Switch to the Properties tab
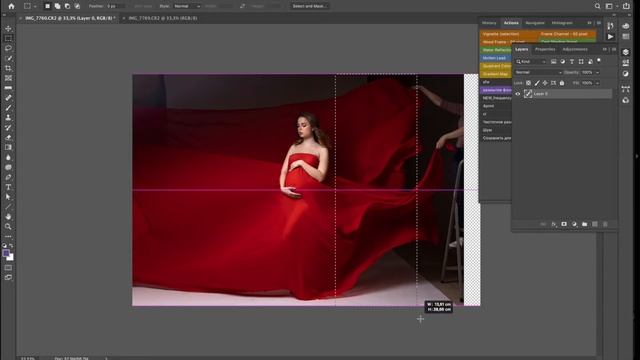The width and height of the screenshot is (640, 360). [x=545, y=49]
